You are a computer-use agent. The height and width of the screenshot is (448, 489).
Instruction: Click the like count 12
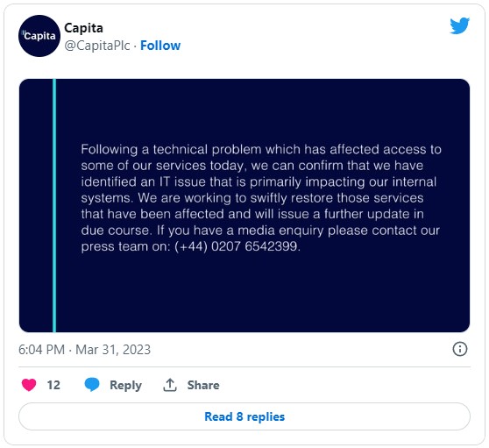53,385
